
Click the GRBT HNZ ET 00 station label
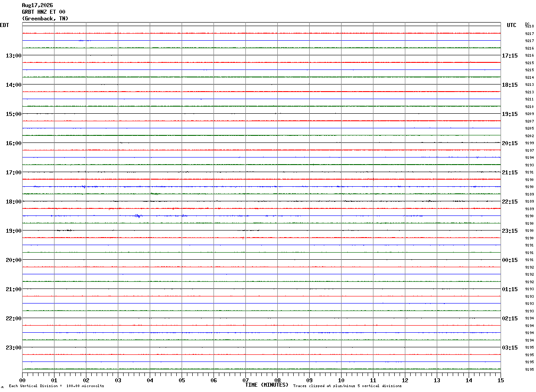[x=43, y=12]
